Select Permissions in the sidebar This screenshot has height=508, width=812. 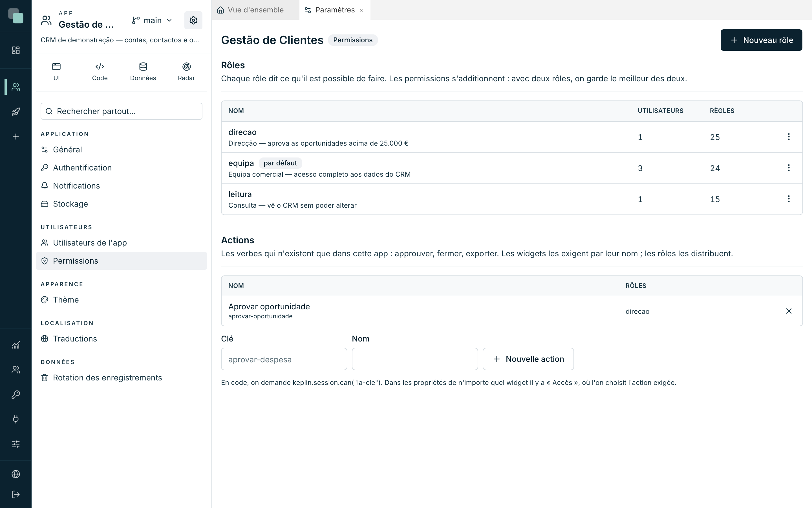(122, 261)
